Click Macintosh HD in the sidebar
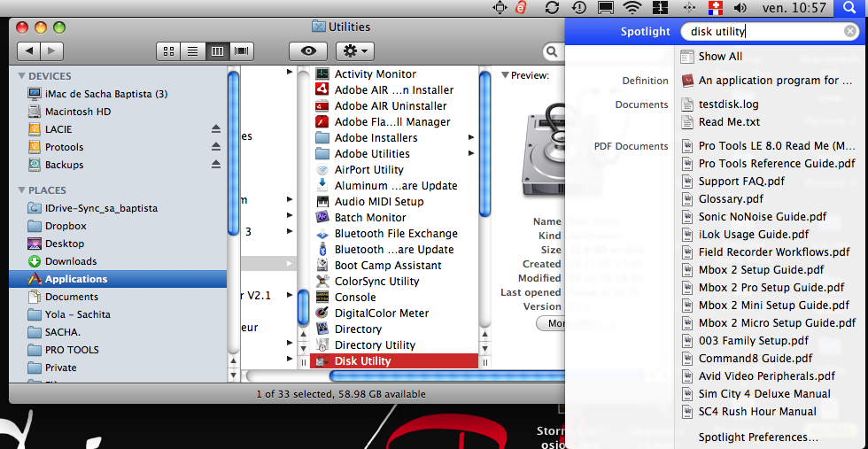Screen dimensions: 868x449 coord(78,112)
